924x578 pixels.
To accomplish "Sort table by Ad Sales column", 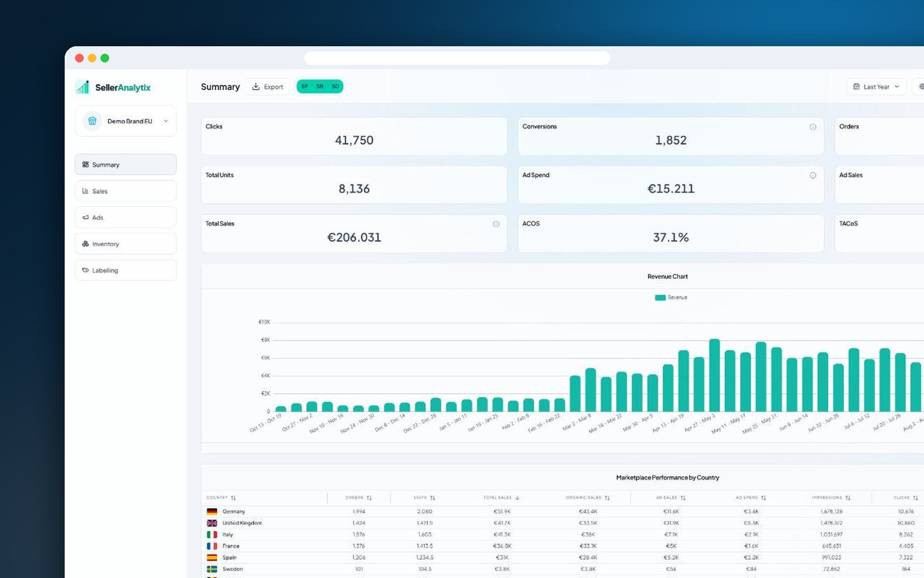I will 671,498.
